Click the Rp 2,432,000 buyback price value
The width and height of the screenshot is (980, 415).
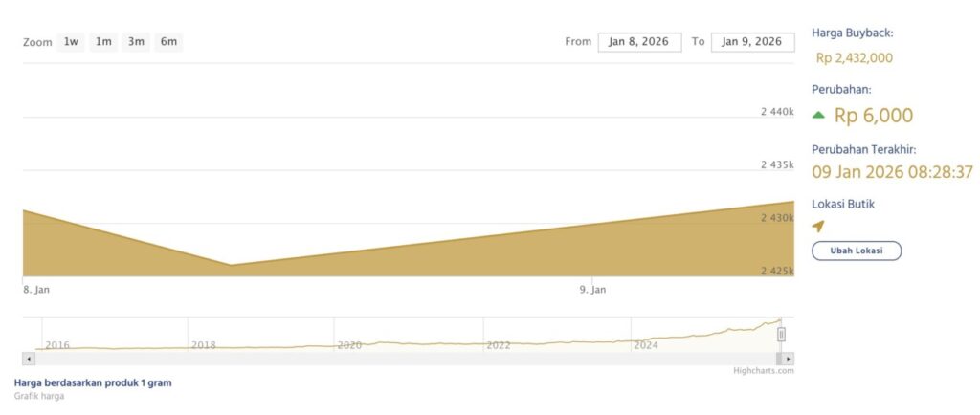point(854,58)
